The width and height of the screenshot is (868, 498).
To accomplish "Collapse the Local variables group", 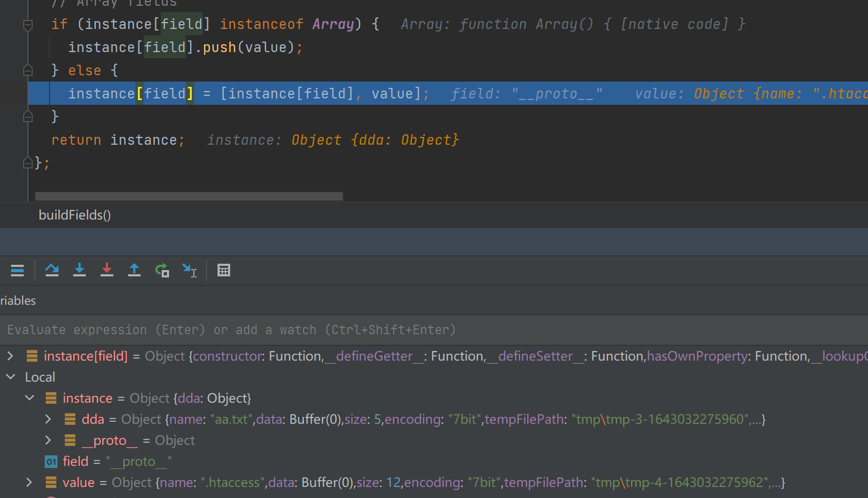I will tap(10, 377).
